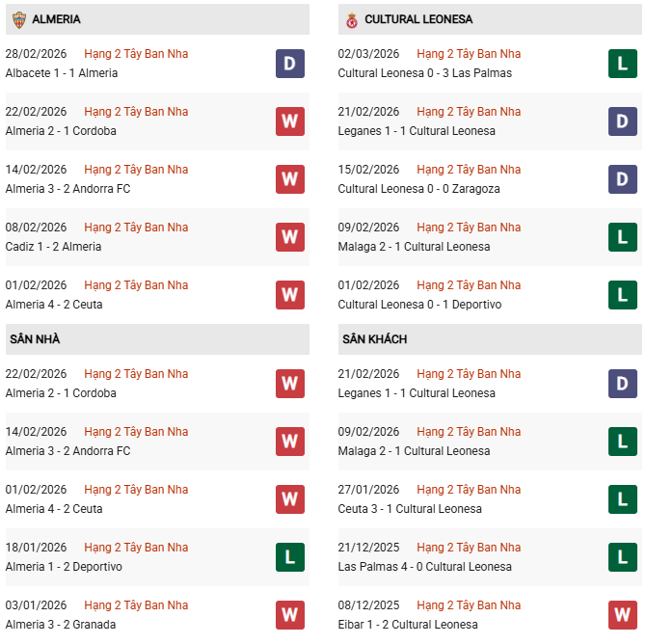
Task: Click the W badge for Eibar vs Cultural Leonesa
Action: pos(623,615)
